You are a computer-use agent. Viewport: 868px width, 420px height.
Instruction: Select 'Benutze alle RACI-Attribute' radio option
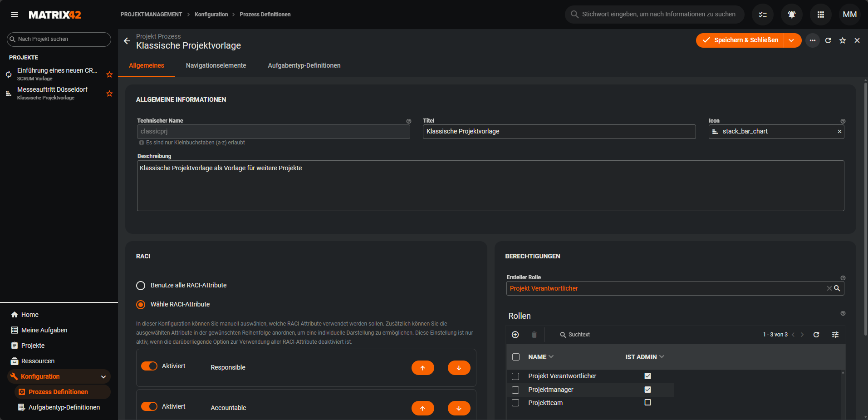[x=141, y=286]
